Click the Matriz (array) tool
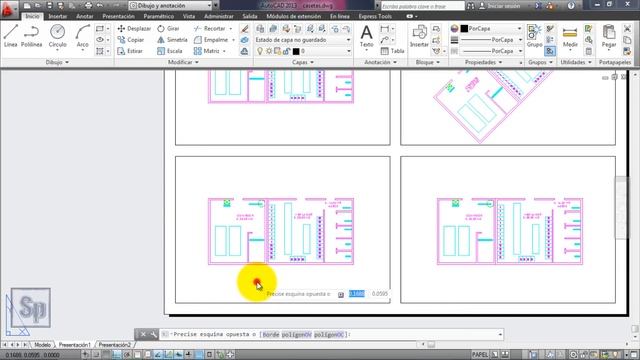 tap(207, 51)
